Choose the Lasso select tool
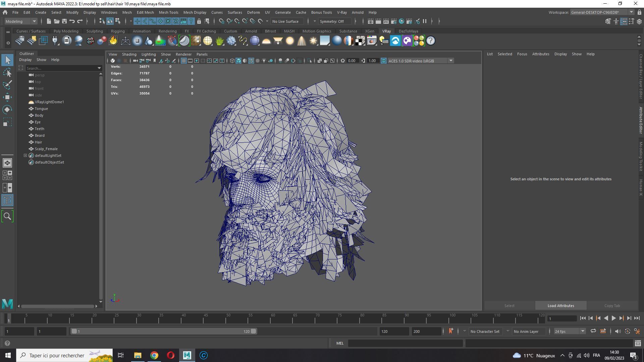 (7, 72)
